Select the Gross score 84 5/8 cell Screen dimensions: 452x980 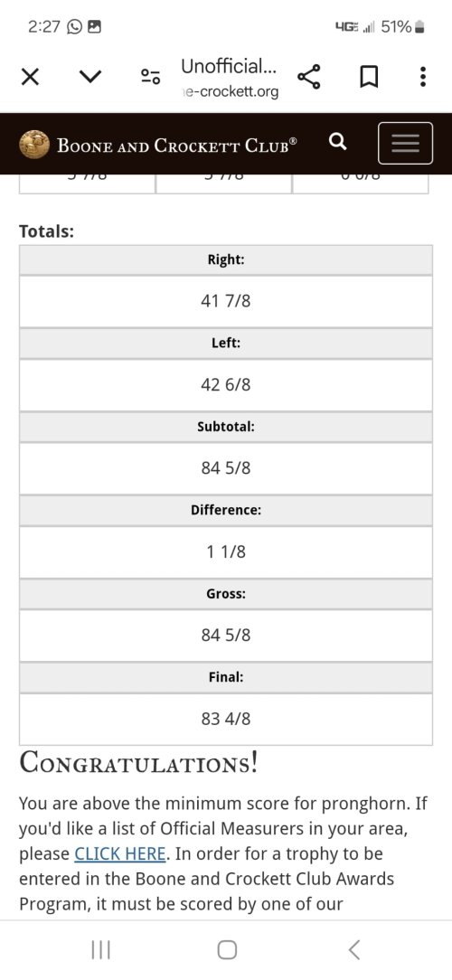[226, 636]
